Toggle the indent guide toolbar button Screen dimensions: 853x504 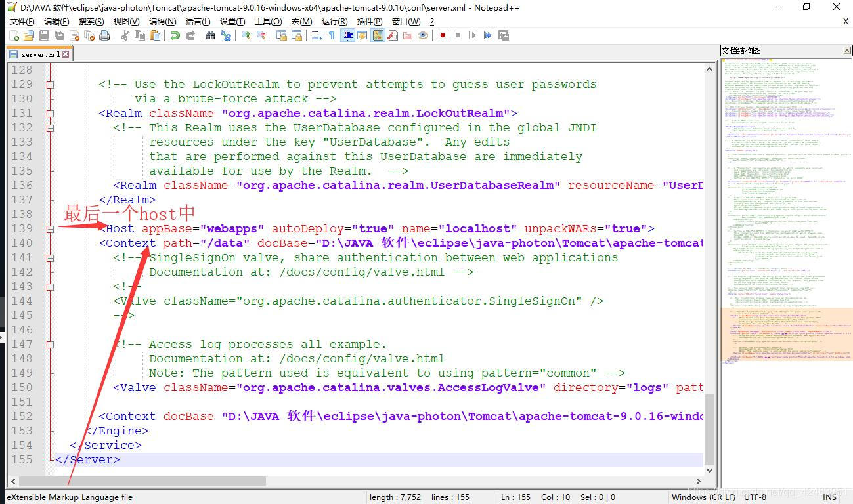[x=347, y=35]
